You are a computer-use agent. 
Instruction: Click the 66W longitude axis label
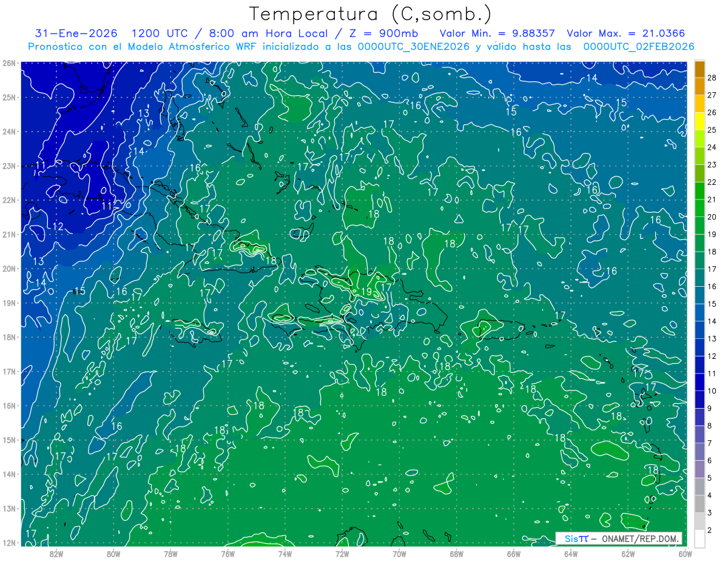pos(513,553)
